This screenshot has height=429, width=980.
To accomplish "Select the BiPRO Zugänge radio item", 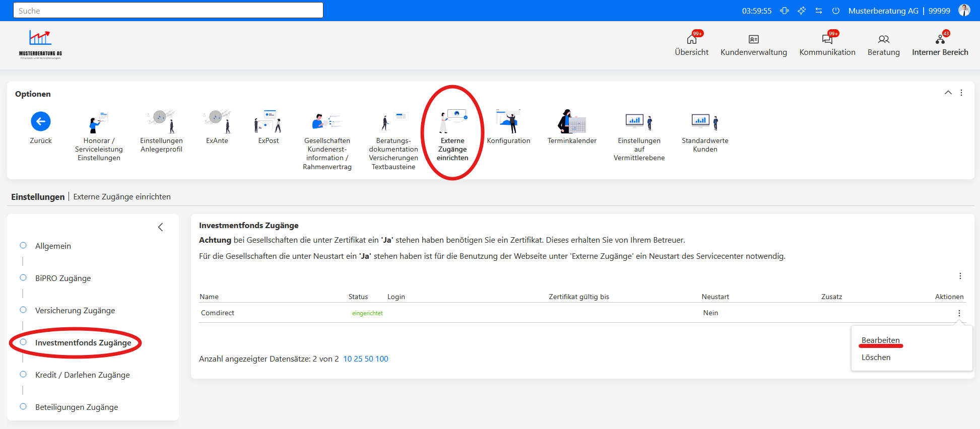I will tap(23, 278).
